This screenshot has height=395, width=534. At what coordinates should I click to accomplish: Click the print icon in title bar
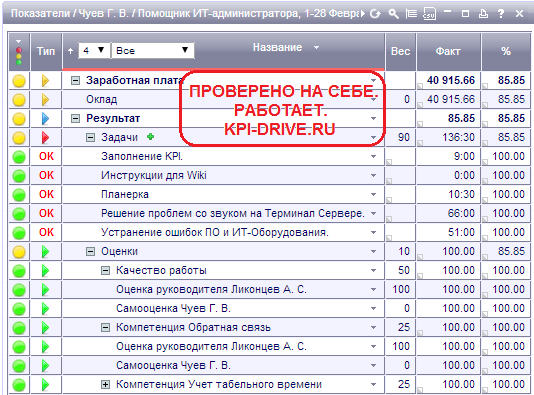[483, 14]
